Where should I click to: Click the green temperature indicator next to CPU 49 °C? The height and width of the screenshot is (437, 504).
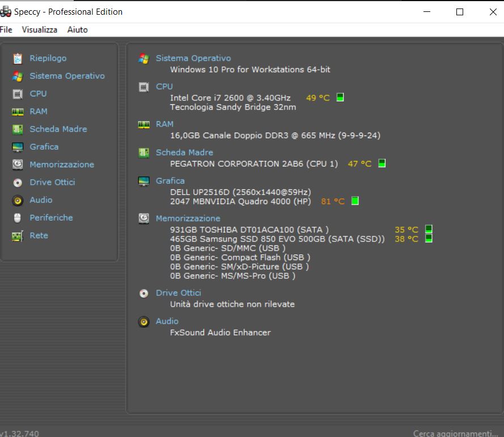tap(340, 97)
